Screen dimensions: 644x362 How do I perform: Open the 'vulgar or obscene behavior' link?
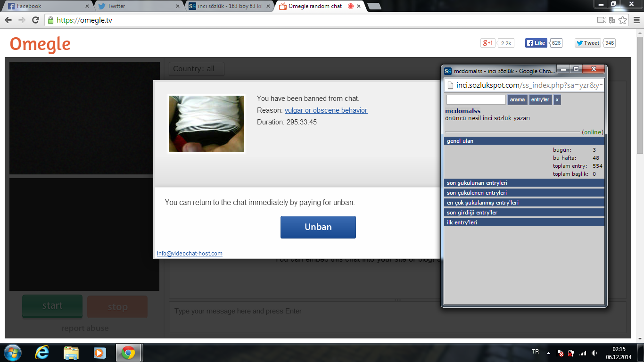point(326,110)
